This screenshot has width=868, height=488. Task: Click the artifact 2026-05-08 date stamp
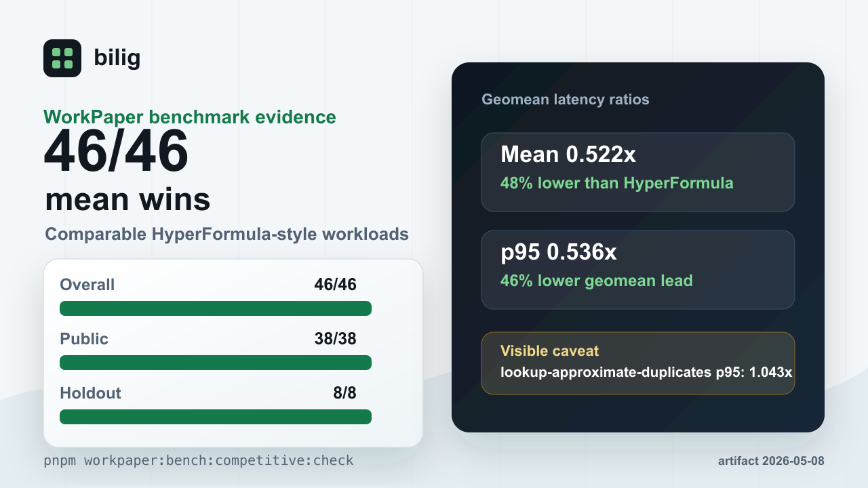point(771,461)
